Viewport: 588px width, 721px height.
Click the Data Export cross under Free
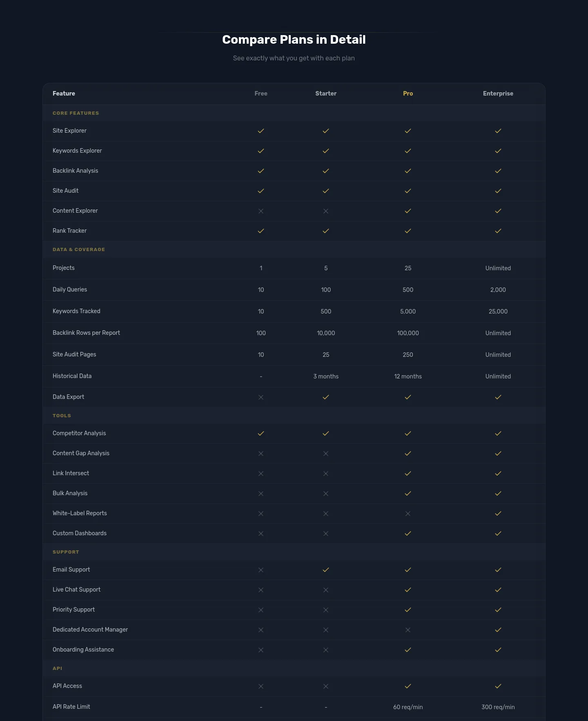point(261,397)
